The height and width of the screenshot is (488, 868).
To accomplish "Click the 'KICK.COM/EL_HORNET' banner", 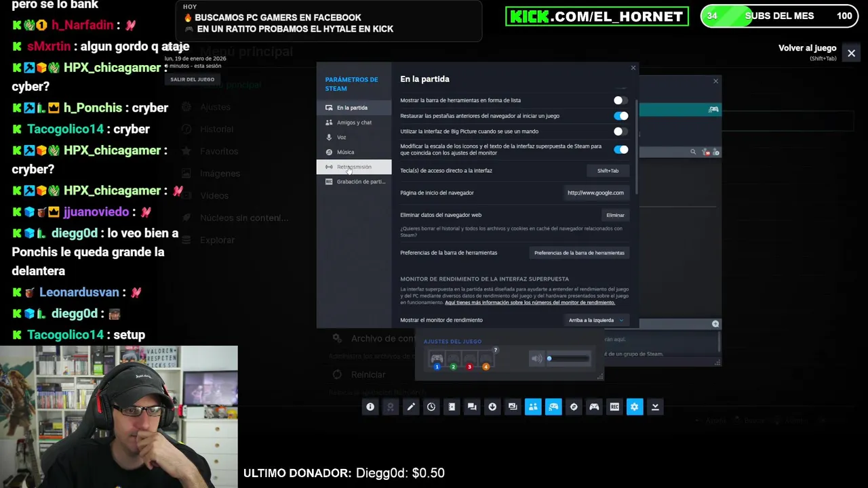I will click(x=597, y=16).
